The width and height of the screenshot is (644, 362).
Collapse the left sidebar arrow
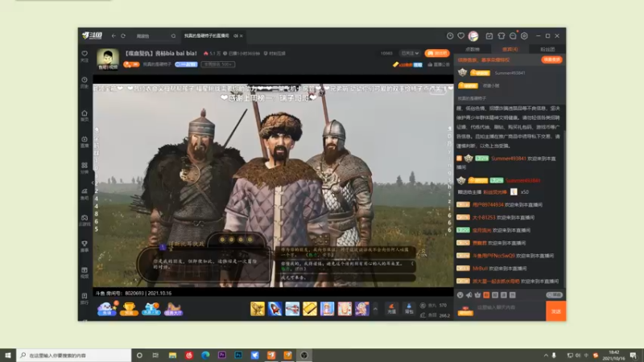tap(93, 183)
